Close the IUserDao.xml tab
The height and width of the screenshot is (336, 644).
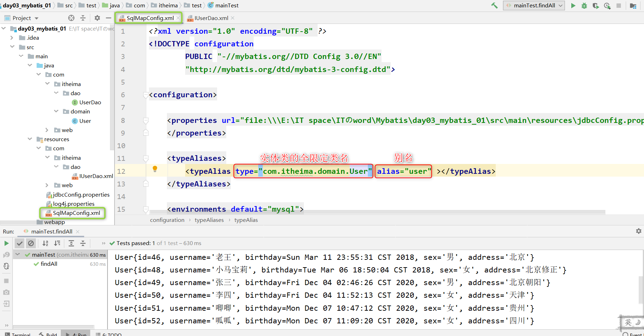(x=233, y=18)
